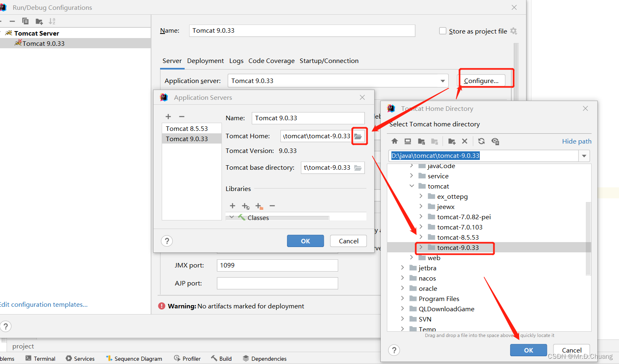Viewport: 619px width, 364px height.
Task: Open help in Application Servers dialog
Action: (167, 241)
